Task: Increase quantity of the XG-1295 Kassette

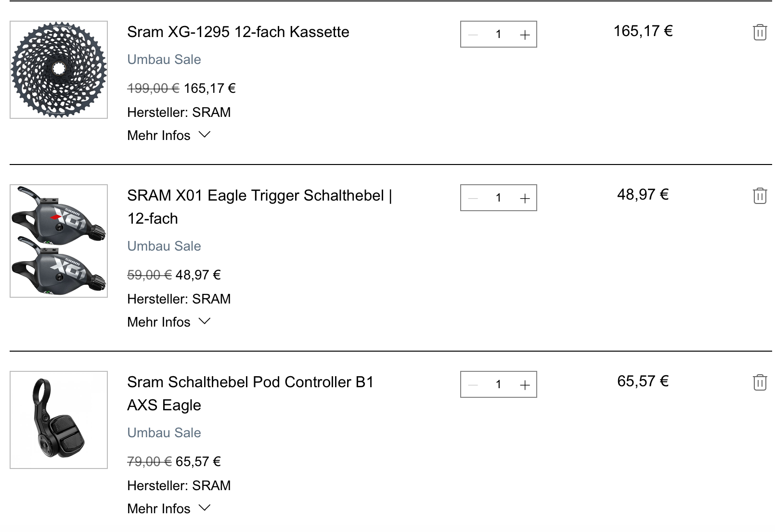Action: point(525,35)
